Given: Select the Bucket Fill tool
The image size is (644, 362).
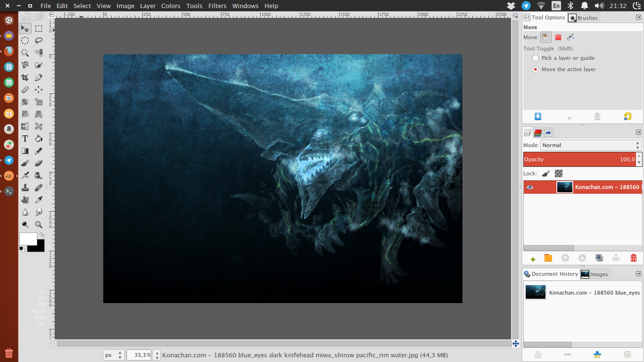Looking at the screenshot, I should pyautogui.click(x=39, y=138).
